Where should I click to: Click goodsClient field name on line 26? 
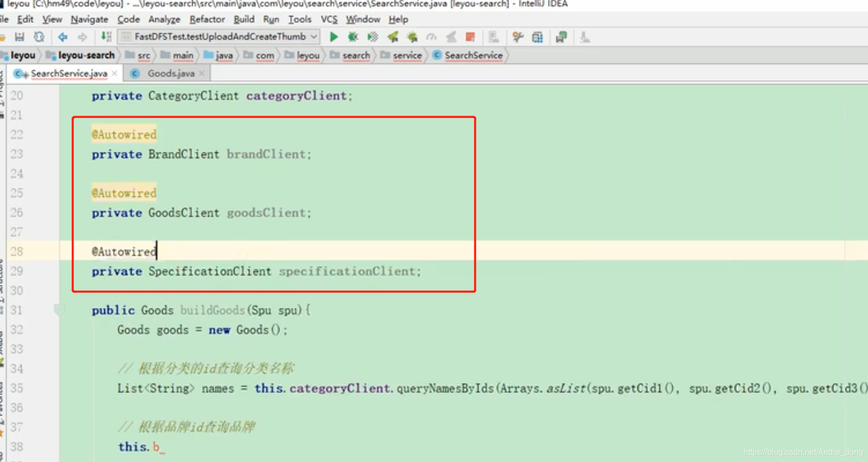click(267, 213)
